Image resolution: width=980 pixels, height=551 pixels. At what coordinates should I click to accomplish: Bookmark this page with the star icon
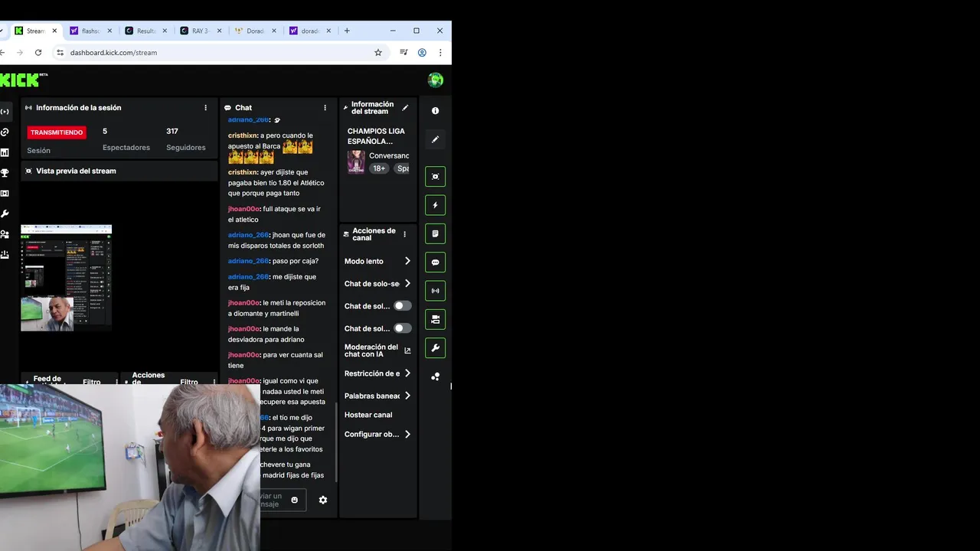(x=378, y=53)
